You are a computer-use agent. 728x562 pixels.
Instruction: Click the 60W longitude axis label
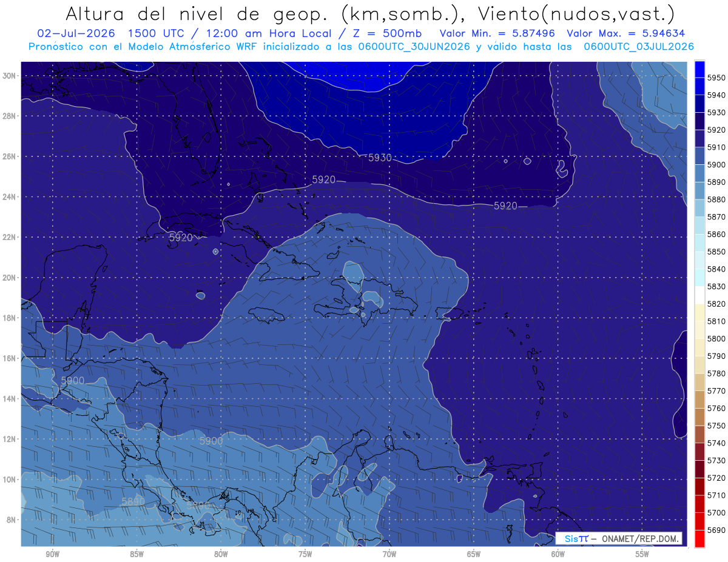(558, 554)
